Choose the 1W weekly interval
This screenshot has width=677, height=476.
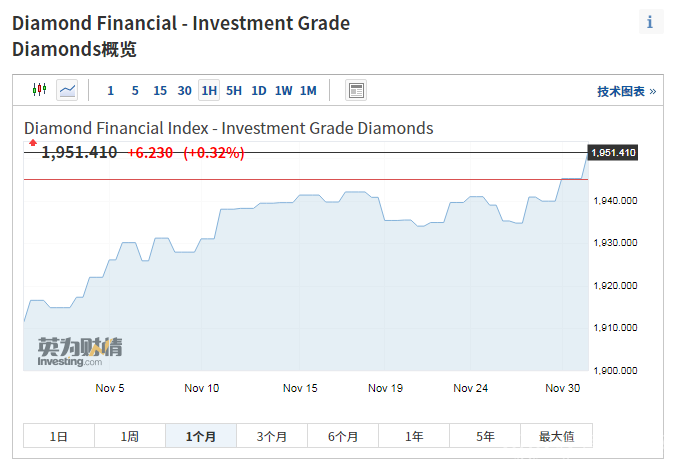[x=283, y=91]
